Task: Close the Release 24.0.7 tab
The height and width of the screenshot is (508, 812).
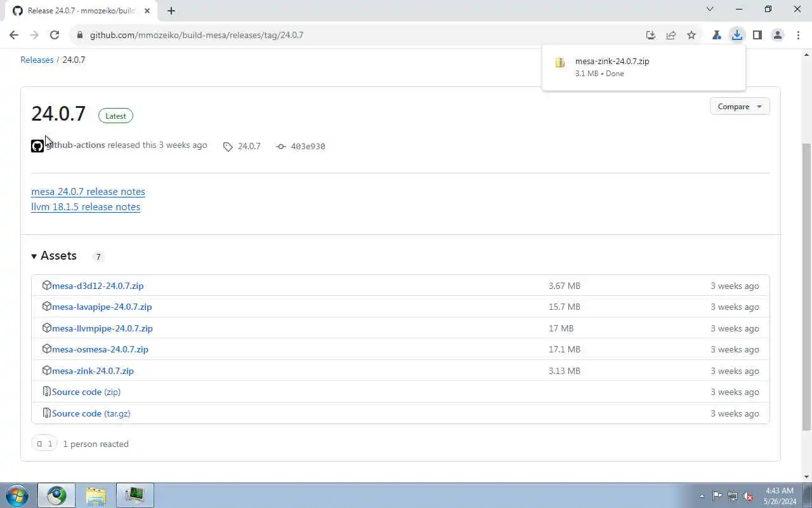Action: click(147, 11)
